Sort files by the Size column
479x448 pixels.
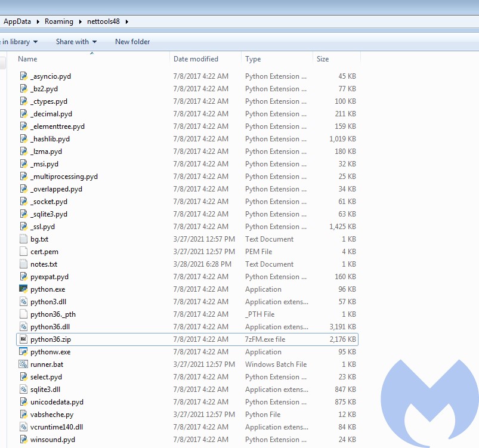coord(323,59)
